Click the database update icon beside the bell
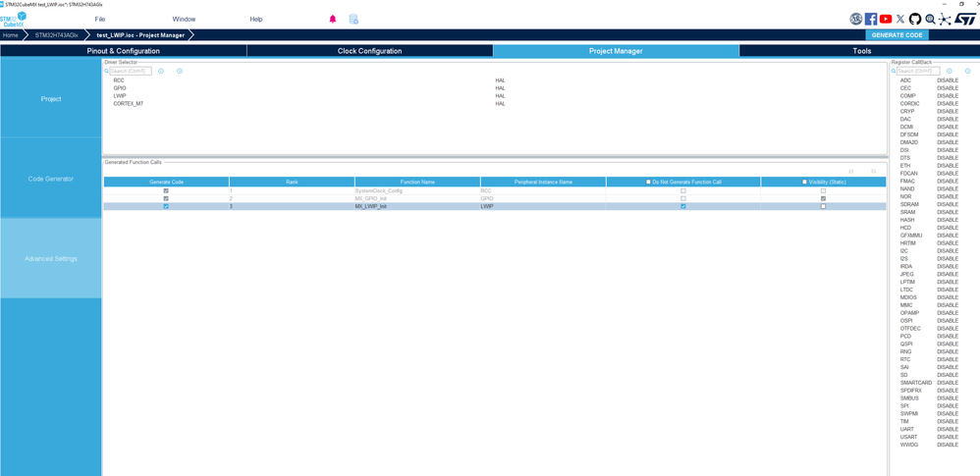This screenshot has width=980, height=476. coord(354,19)
